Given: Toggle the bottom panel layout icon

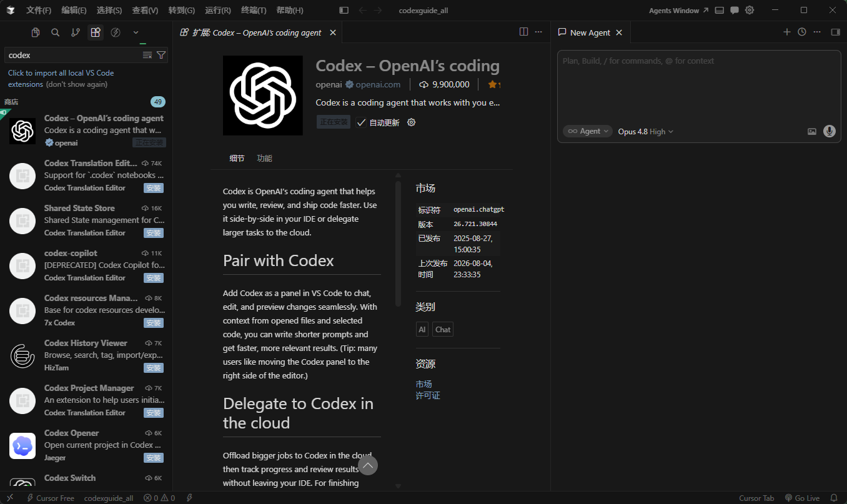Looking at the screenshot, I should point(720,11).
